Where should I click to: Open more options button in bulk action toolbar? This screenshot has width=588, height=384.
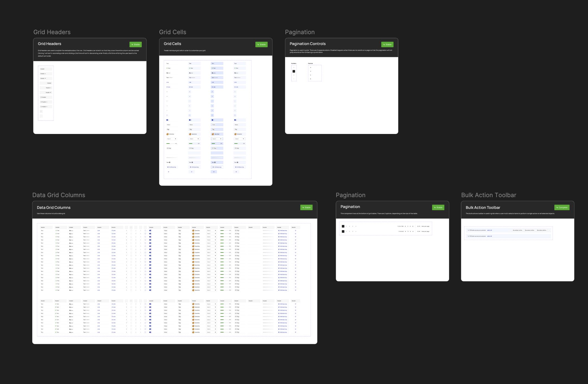(549, 230)
